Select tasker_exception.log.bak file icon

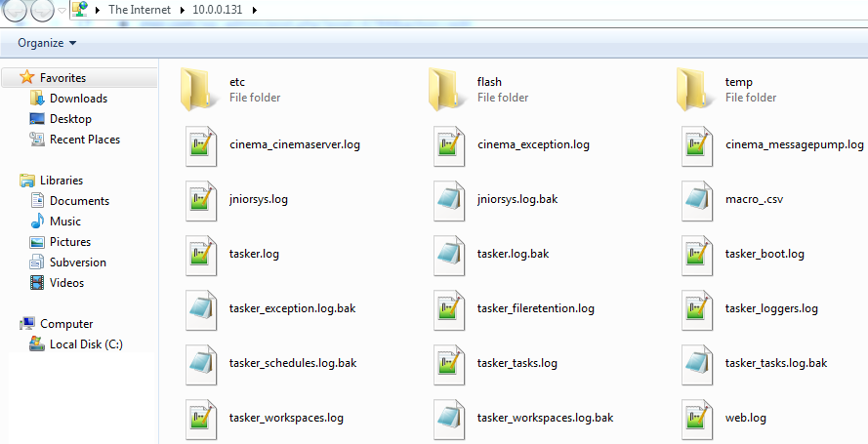tap(200, 309)
